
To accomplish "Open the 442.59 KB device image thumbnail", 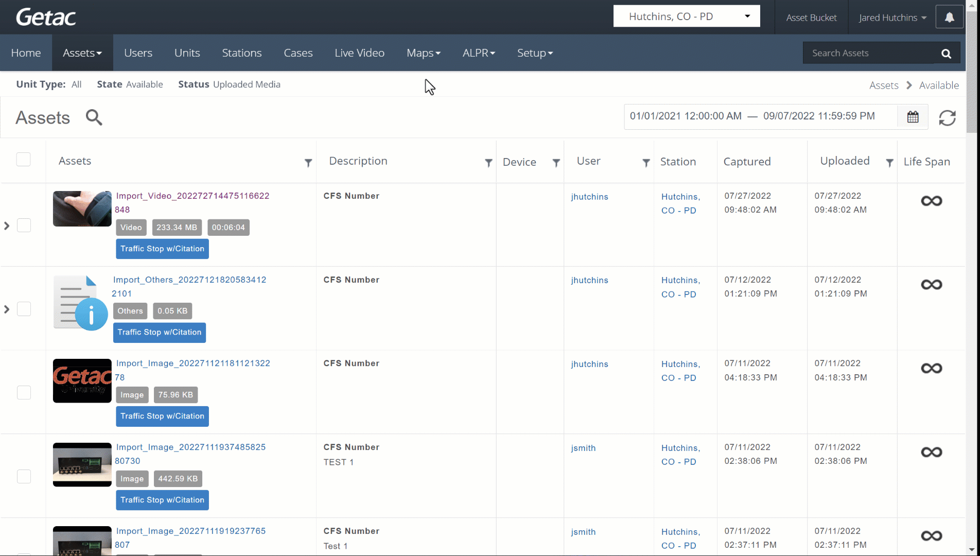I will click(x=82, y=464).
